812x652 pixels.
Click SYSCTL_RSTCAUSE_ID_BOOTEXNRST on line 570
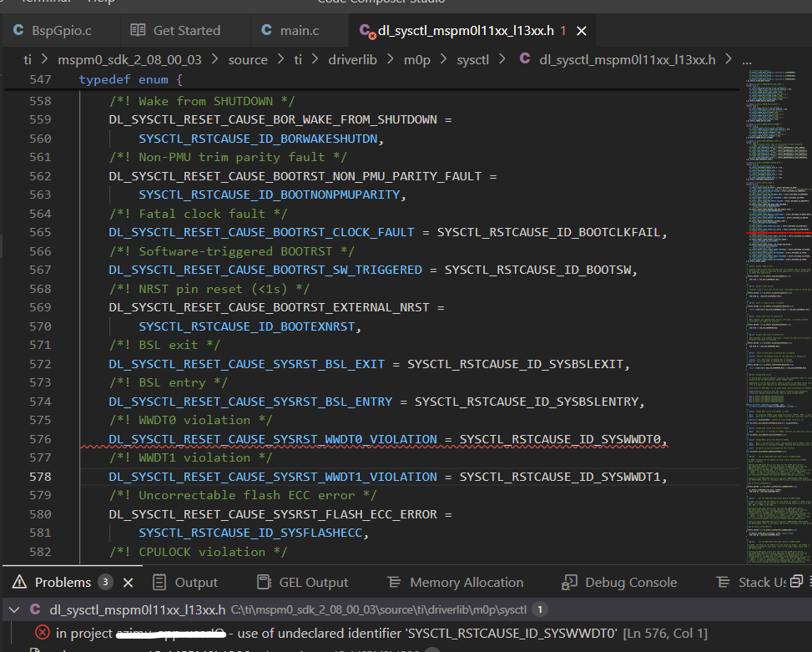246,326
